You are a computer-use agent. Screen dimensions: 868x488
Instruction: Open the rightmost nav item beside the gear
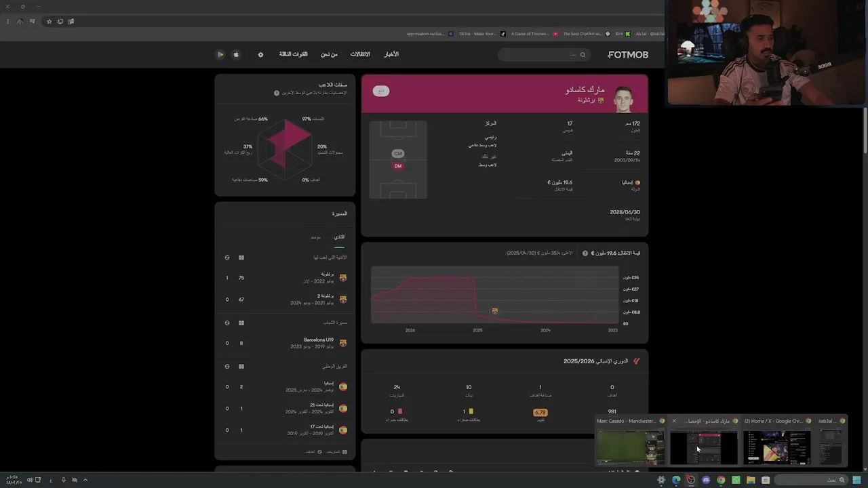coord(293,54)
